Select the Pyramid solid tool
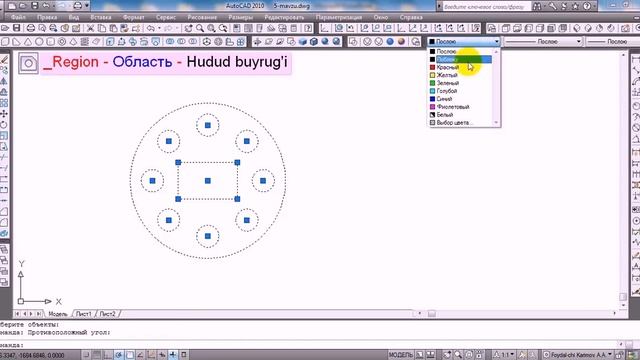 [73, 42]
